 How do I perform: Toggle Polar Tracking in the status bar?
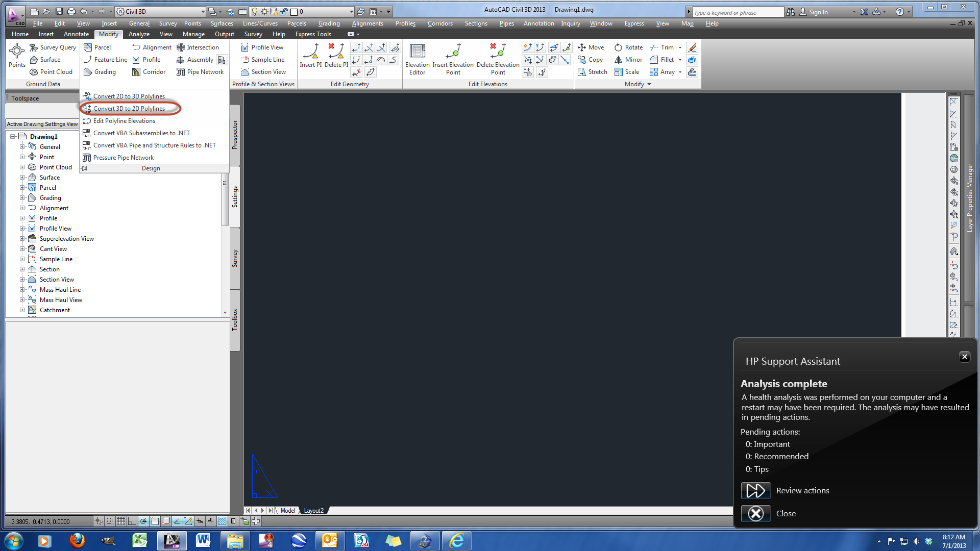[x=143, y=521]
